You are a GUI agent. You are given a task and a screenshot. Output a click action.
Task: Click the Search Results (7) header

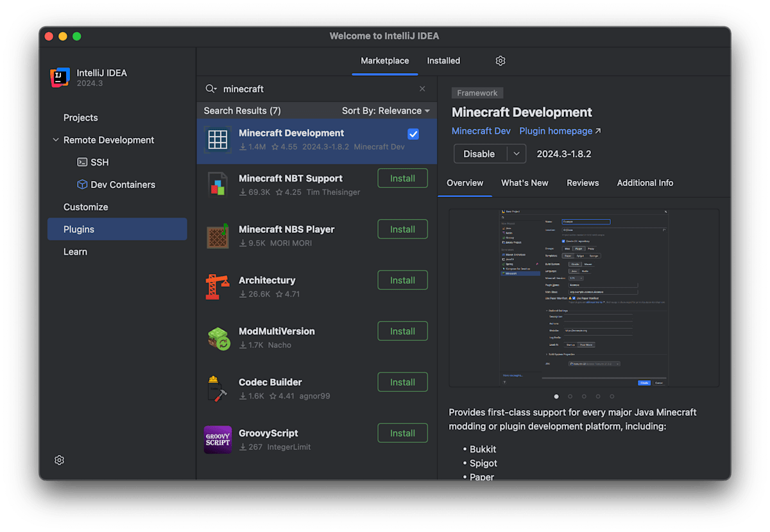243,110
